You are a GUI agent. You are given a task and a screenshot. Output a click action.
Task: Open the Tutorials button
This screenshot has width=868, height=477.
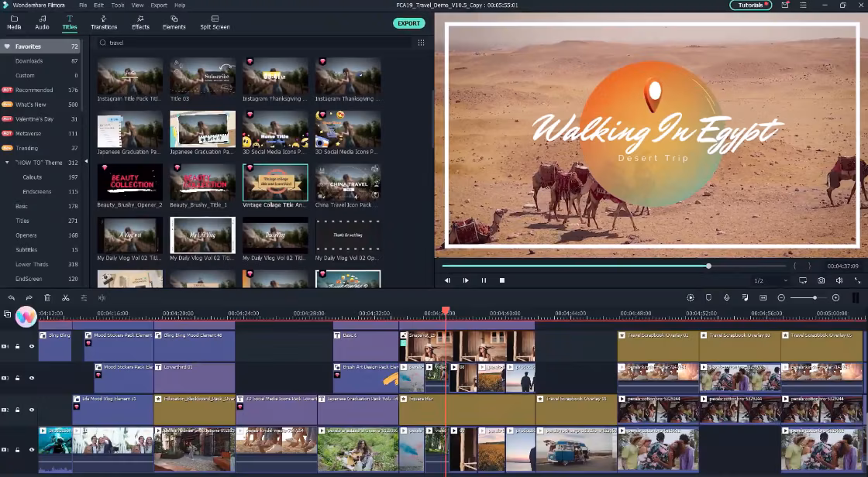[x=751, y=5]
